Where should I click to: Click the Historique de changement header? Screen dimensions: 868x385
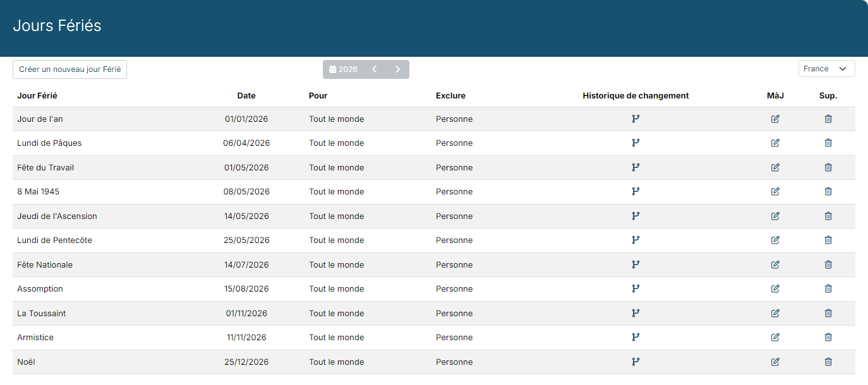636,96
